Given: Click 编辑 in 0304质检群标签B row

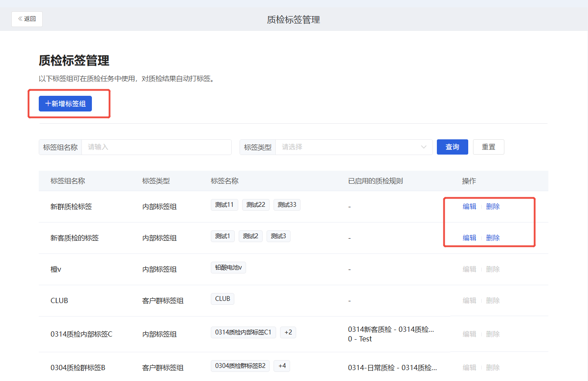Looking at the screenshot, I should point(469,368).
